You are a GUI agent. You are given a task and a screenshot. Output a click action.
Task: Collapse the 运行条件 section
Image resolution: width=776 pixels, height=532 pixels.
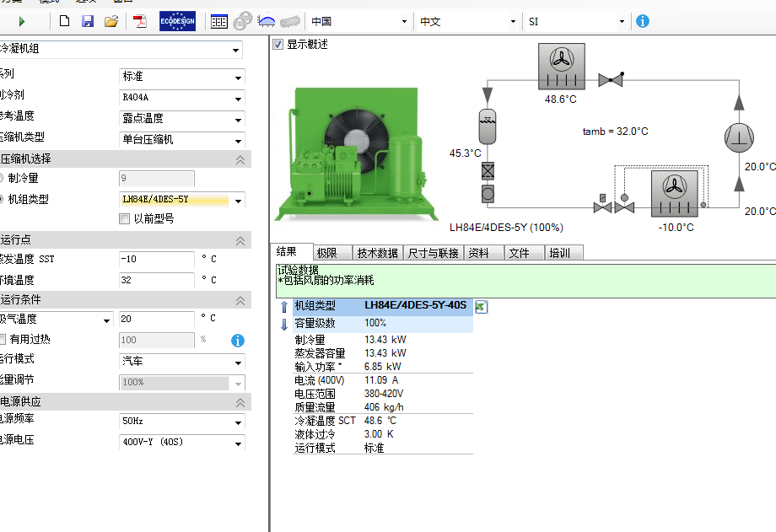[240, 300]
